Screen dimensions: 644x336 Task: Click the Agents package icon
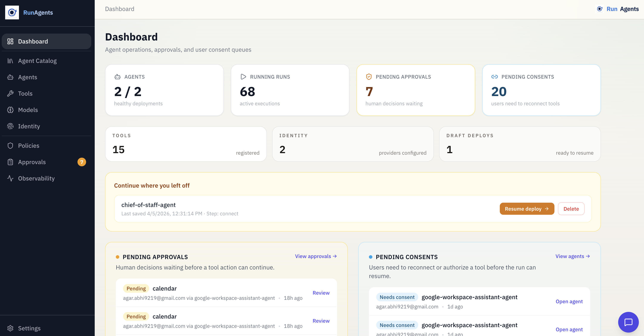[x=10, y=77]
